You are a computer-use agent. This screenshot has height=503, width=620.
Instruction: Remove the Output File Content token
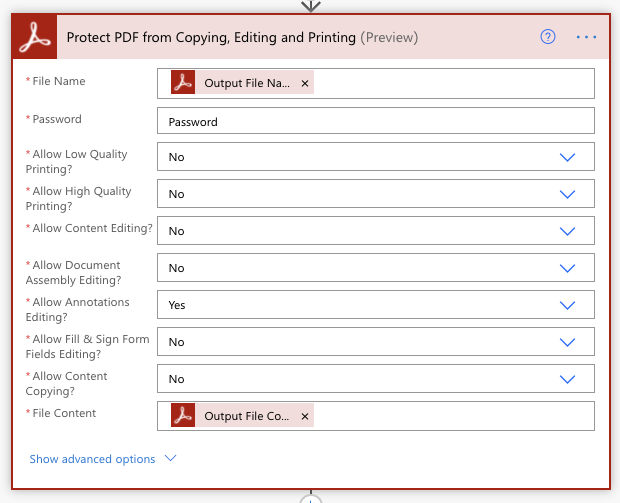click(x=304, y=416)
